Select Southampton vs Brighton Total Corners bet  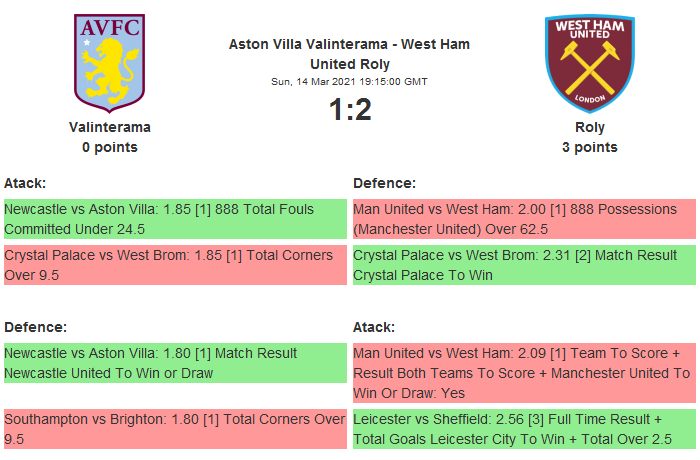click(174, 428)
